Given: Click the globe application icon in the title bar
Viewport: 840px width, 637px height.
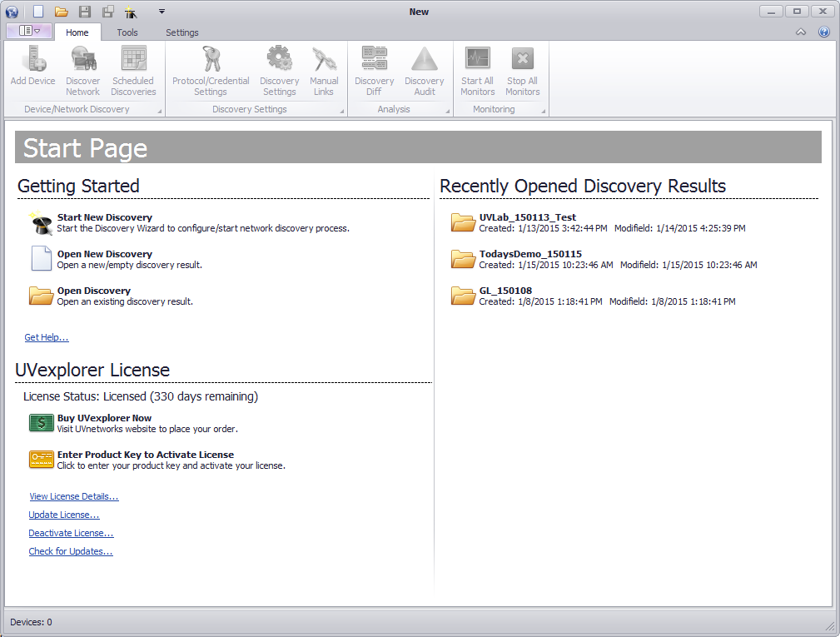Looking at the screenshot, I should 12,12.
